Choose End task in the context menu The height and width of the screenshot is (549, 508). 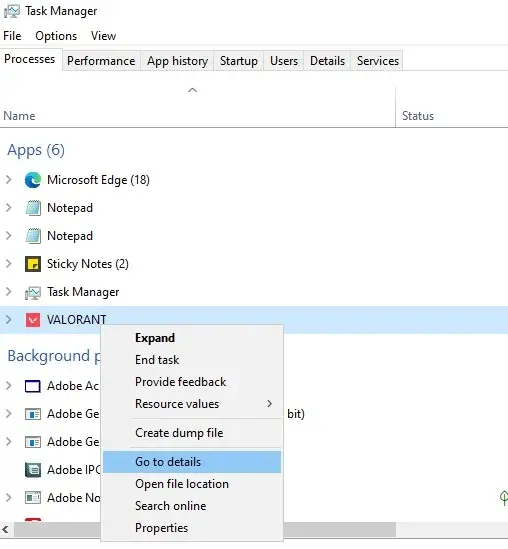[192, 360]
